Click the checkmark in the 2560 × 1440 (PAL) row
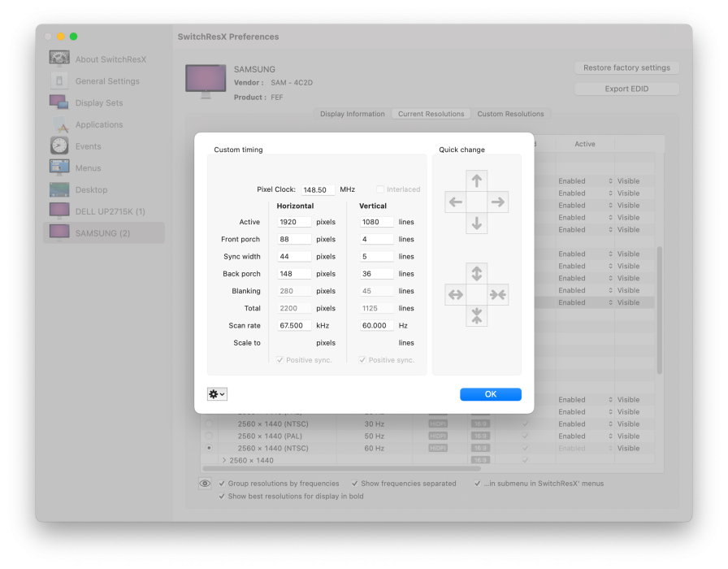The height and width of the screenshot is (569, 728). (x=525, y=436)
